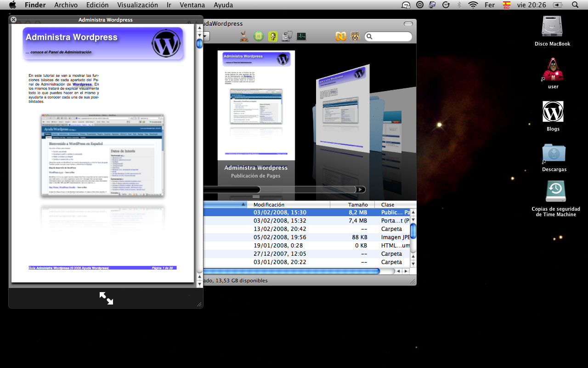The width and height of the screenshot is (588, 368).
Task: Open the Finder menu
Action: [x=35, y=5]
